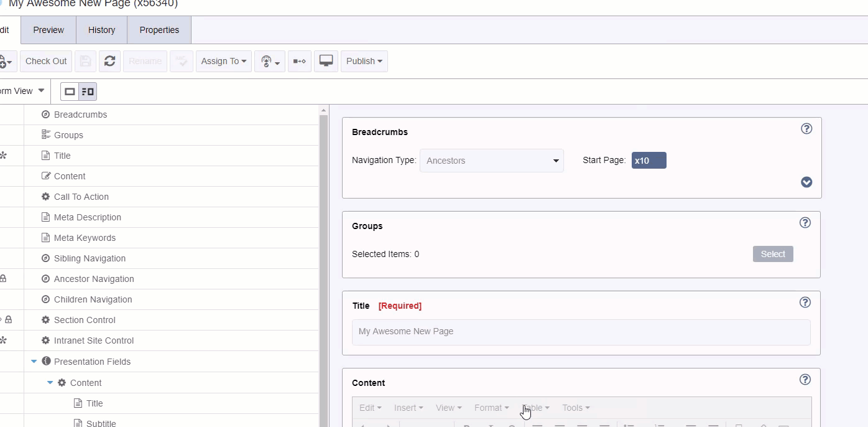Click the Sibling Navigation compass icon
This screenshot has height=427, width=868.
[x=45, y=258]
